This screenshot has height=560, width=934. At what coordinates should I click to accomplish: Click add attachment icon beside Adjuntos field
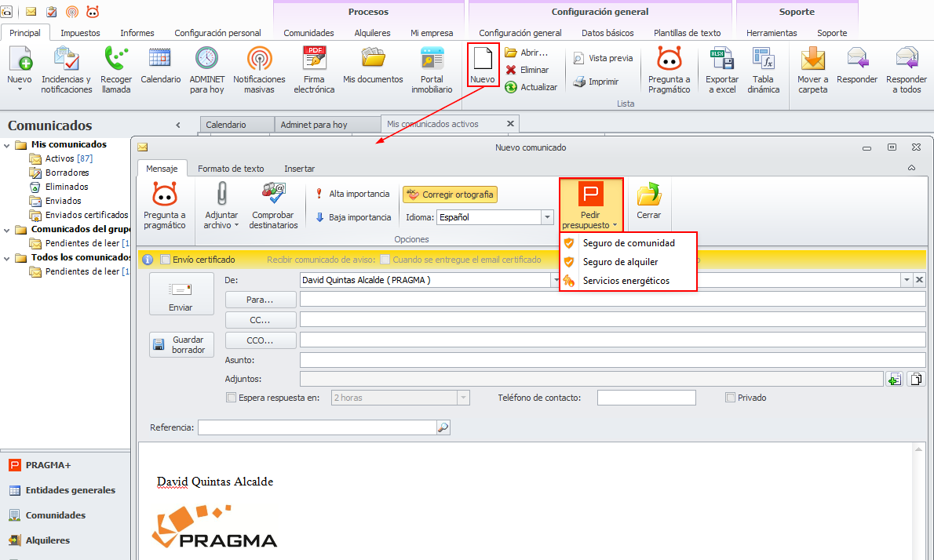click(894, 379)
